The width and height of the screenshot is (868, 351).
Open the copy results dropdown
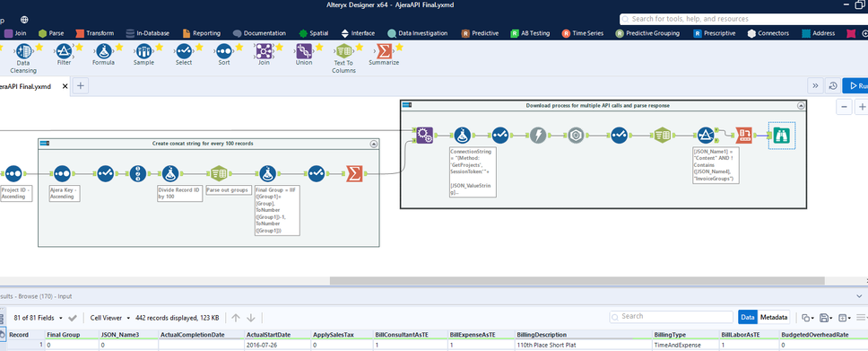809,318
